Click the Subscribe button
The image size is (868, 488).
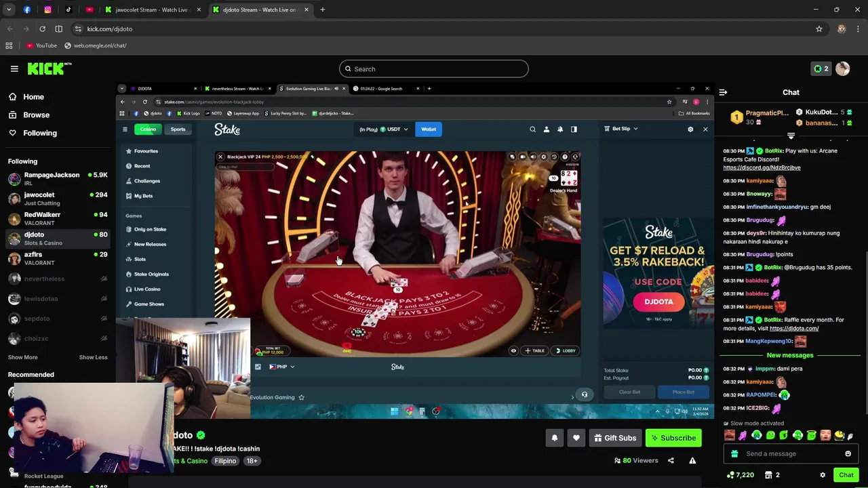[x=673, y=438]
